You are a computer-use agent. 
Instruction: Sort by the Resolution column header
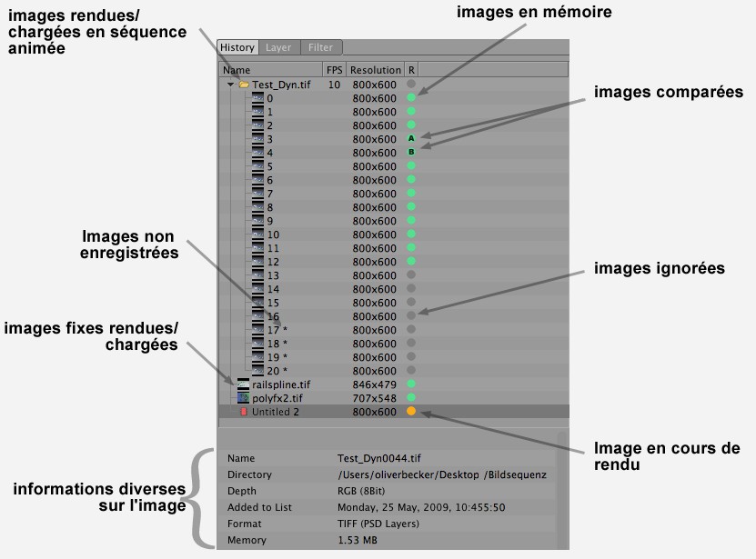pos(375,70)
